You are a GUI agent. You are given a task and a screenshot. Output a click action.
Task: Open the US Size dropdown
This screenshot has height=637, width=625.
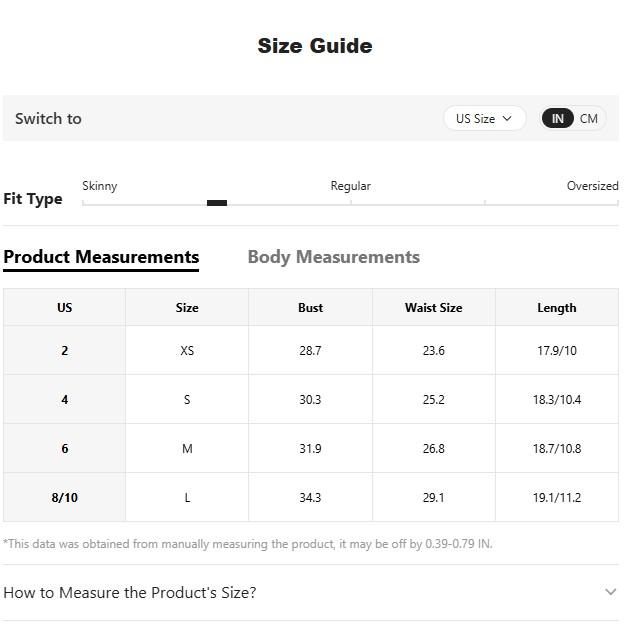coord(484,118)
